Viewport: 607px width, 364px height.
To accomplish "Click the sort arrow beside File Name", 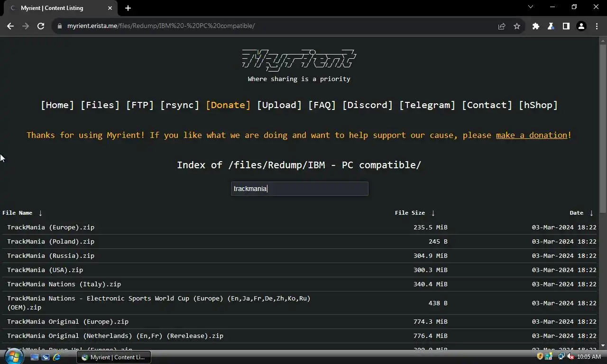I will pyautogui.click(x=40, y=213).
